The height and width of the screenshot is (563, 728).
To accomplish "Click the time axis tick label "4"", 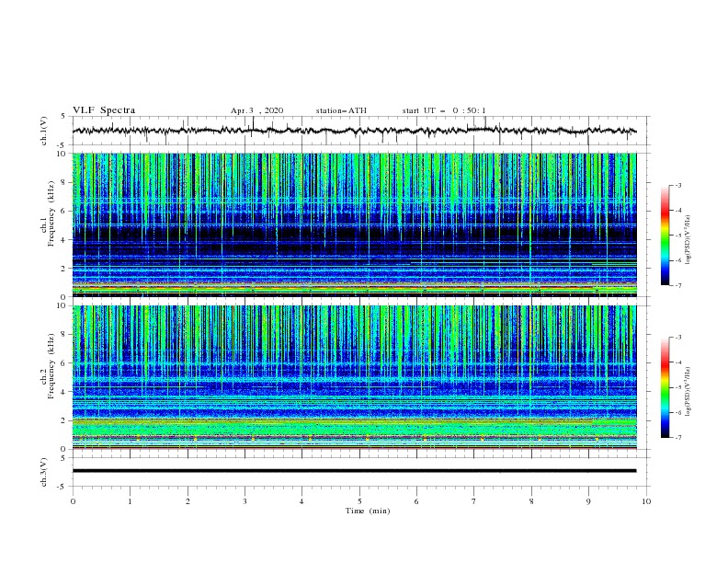I will [301, 501].
